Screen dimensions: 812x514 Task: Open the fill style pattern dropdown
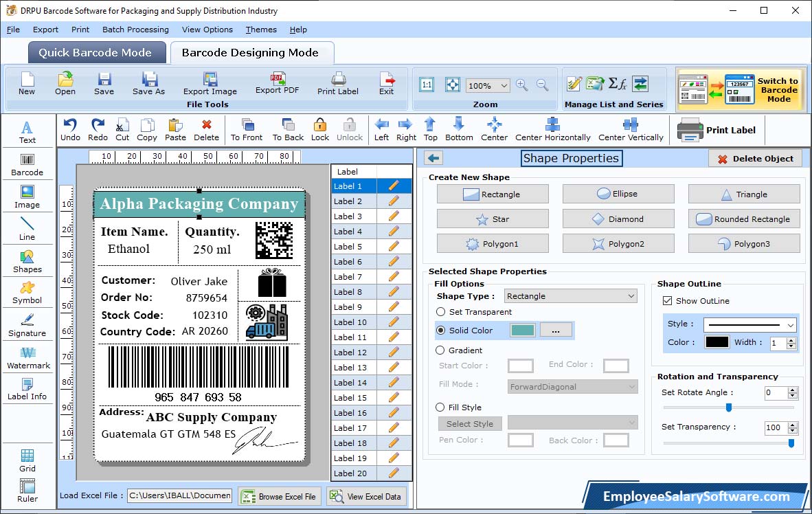pyautogui.click(x=572, y=423)
